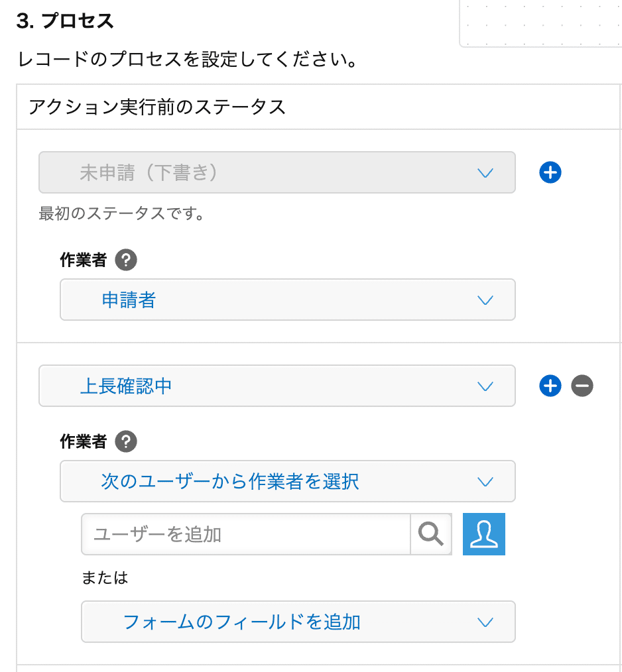Click the 3. プロセス section heading
622x672 pixels.
(x=65, y=21)
